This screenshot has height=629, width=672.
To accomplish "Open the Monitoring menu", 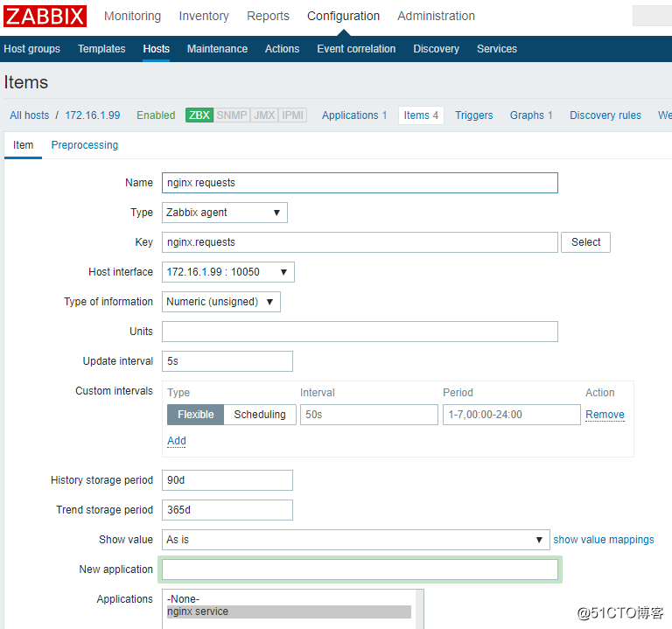I will coord(132,16).
